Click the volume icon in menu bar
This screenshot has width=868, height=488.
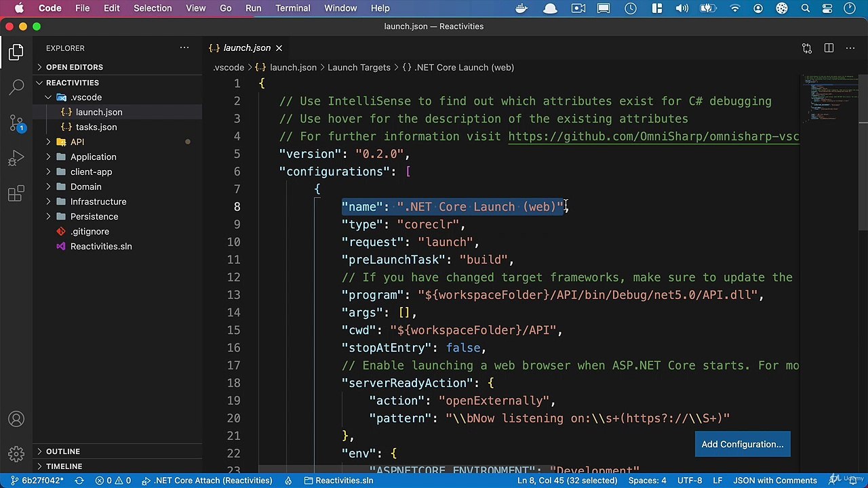pos(683,8)
